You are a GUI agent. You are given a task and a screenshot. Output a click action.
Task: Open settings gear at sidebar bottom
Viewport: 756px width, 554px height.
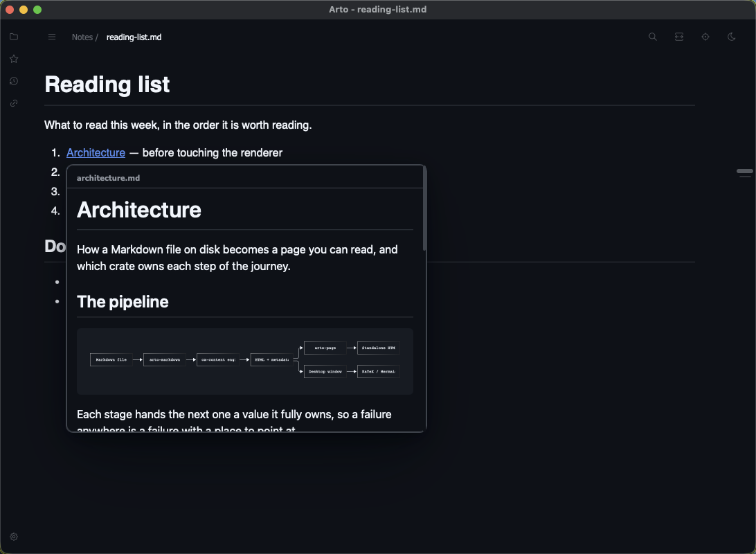pos(14,537)
